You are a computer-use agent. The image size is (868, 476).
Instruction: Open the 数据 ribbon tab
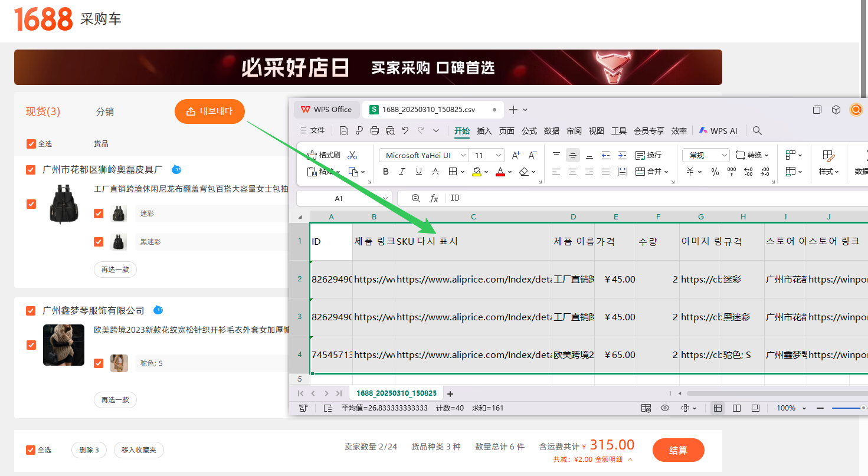552,131
